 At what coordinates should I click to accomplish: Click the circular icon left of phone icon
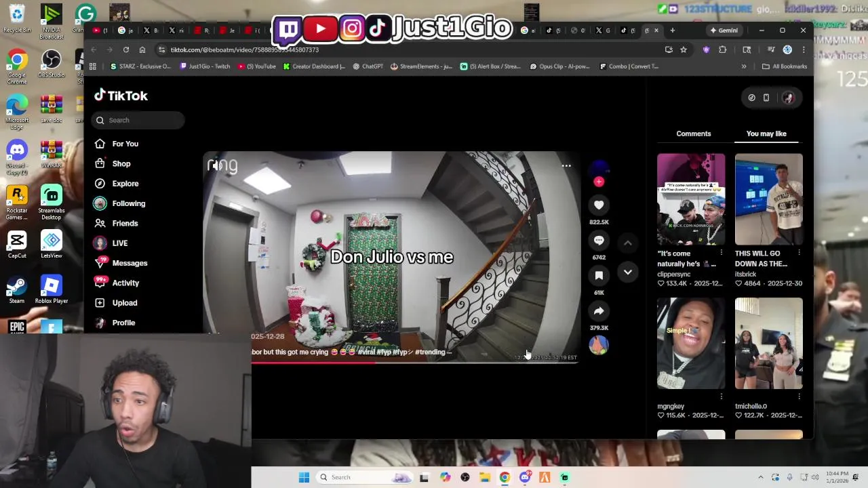pyautogui.click(x=751, y=98)
